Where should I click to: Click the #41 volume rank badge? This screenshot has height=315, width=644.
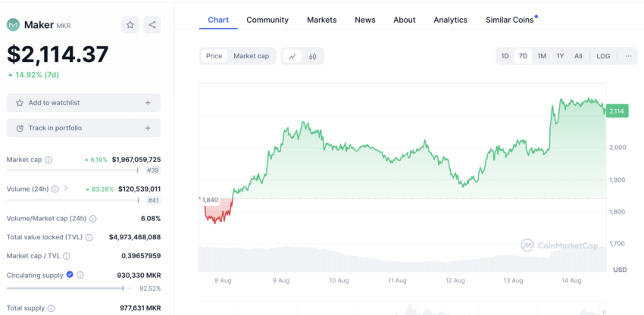pyautogui.click(x=153, y=201)
